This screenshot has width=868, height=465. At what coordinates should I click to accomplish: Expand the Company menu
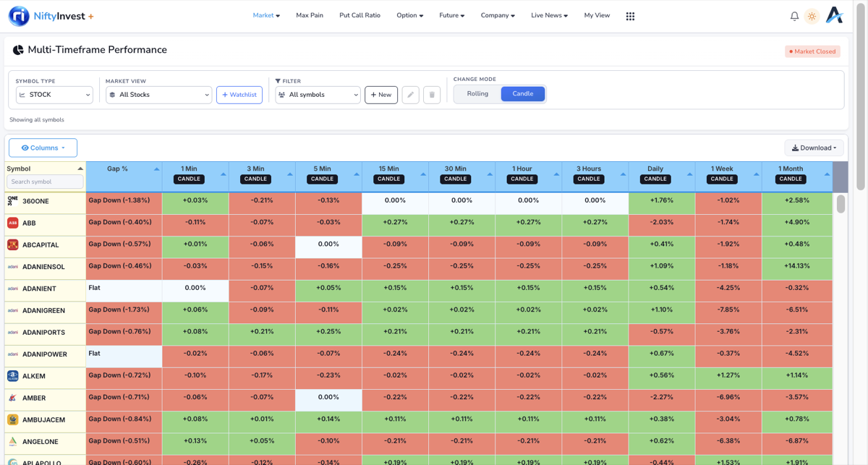coord(498,15)
